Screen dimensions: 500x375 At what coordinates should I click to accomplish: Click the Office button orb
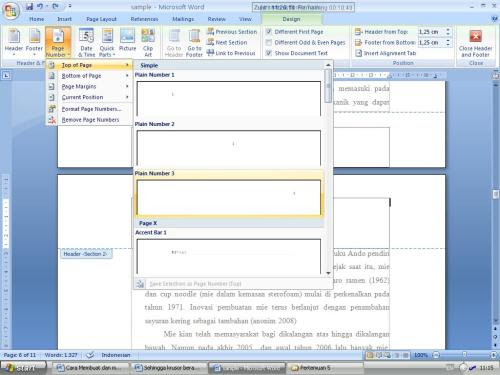(11, 10)
